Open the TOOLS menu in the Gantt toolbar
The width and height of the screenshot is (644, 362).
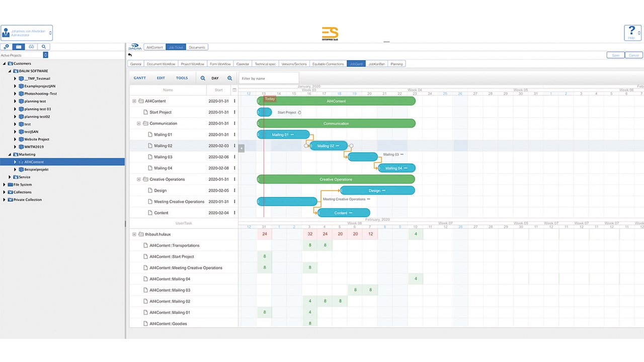(182, 78)
